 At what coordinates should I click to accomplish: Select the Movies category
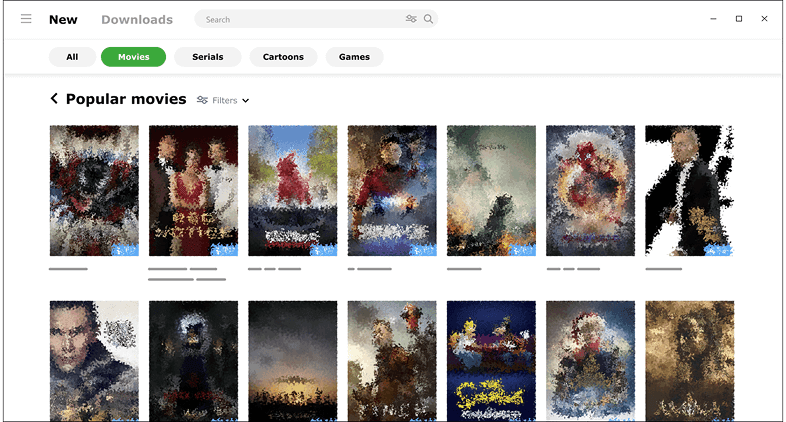coord(133,57)
